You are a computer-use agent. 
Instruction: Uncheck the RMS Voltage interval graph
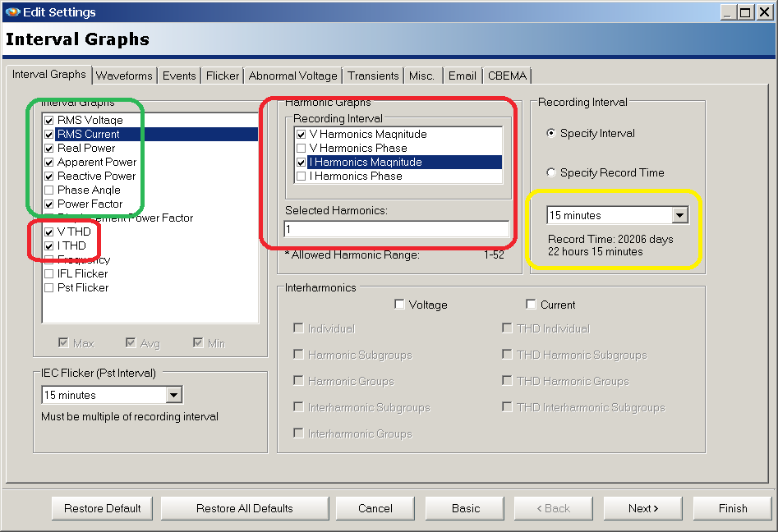[x=48, y=120]
